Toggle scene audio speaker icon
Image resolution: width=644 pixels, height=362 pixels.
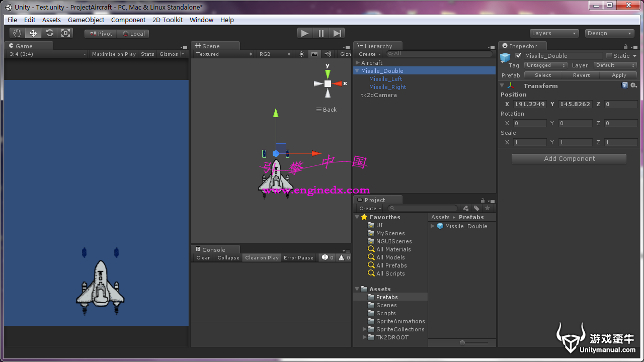(328, 54)
